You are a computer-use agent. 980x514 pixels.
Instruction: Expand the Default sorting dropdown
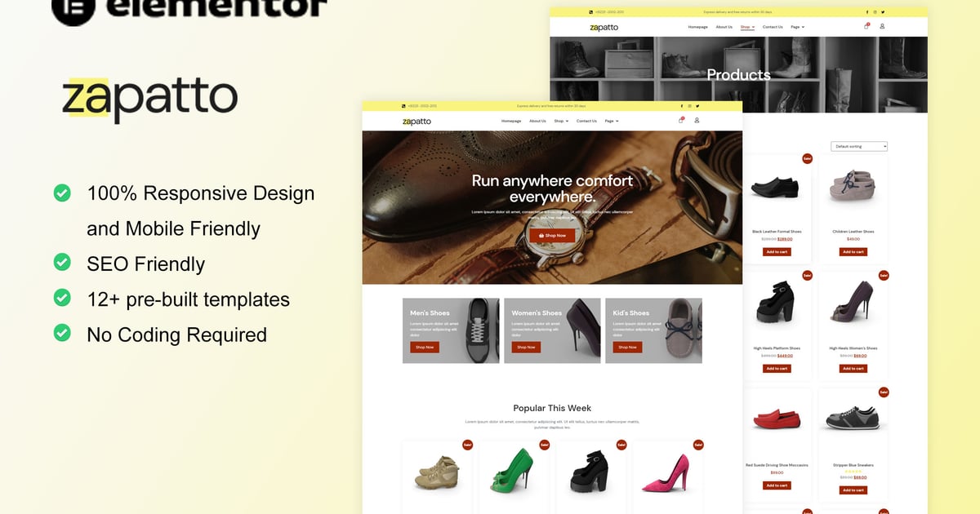coord(859,146)
